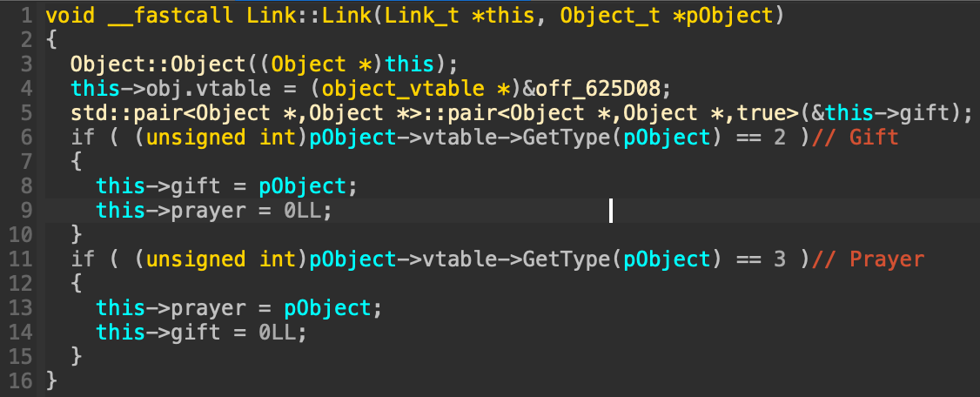980x397 pixels.
Task: Click the // Gift comment
Action: (x=855, y=137)
